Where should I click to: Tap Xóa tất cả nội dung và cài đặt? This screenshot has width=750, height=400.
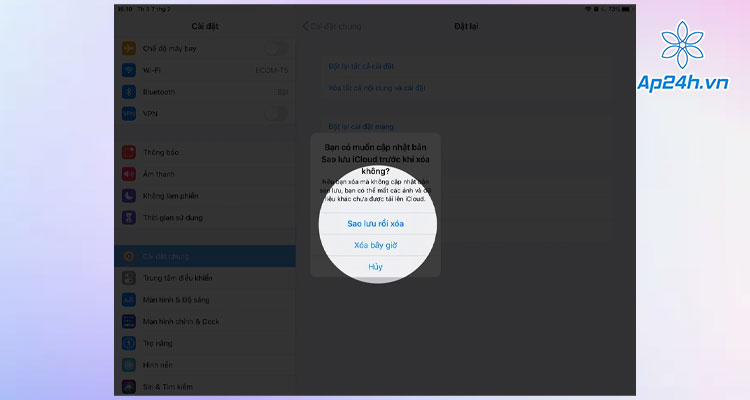tap(377, 88)
